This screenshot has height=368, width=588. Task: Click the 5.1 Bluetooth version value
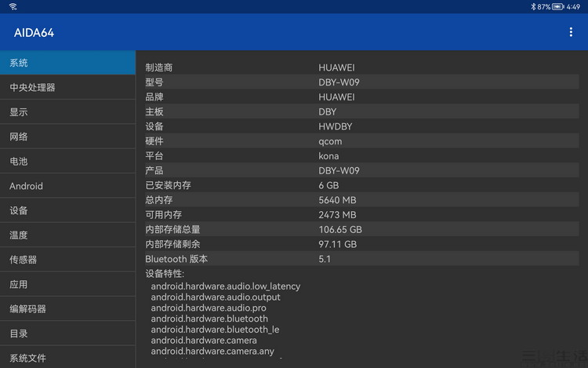[x=325, y=259]
